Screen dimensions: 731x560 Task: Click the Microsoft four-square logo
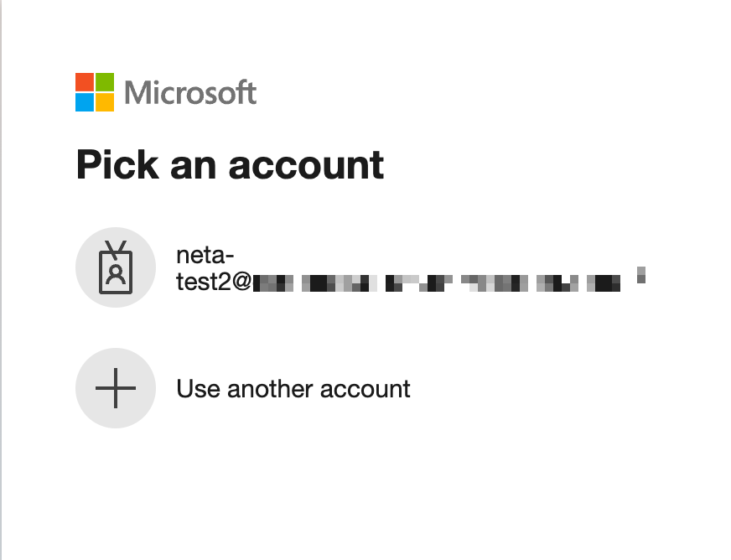point(95,92)
